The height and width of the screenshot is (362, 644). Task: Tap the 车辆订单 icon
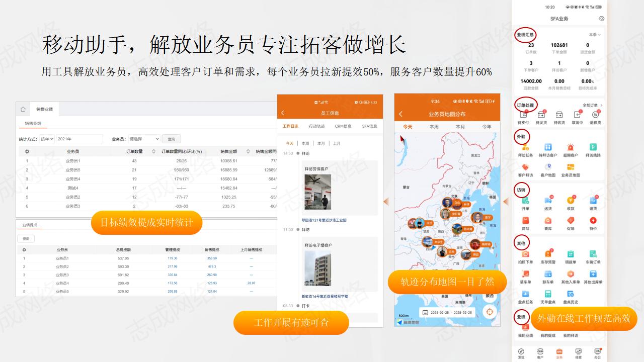593,254
